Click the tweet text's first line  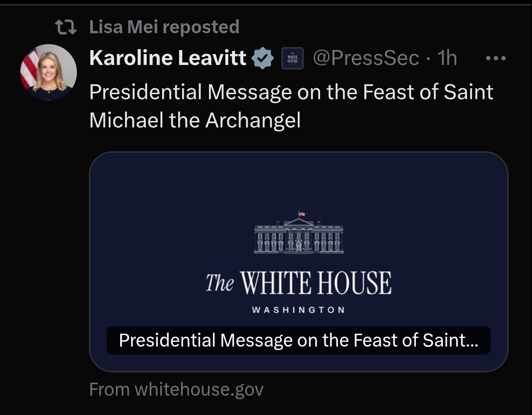click(291, 92)
